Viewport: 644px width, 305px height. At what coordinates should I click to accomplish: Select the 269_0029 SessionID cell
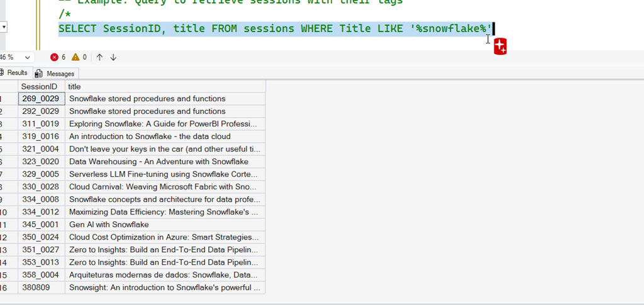40,99
